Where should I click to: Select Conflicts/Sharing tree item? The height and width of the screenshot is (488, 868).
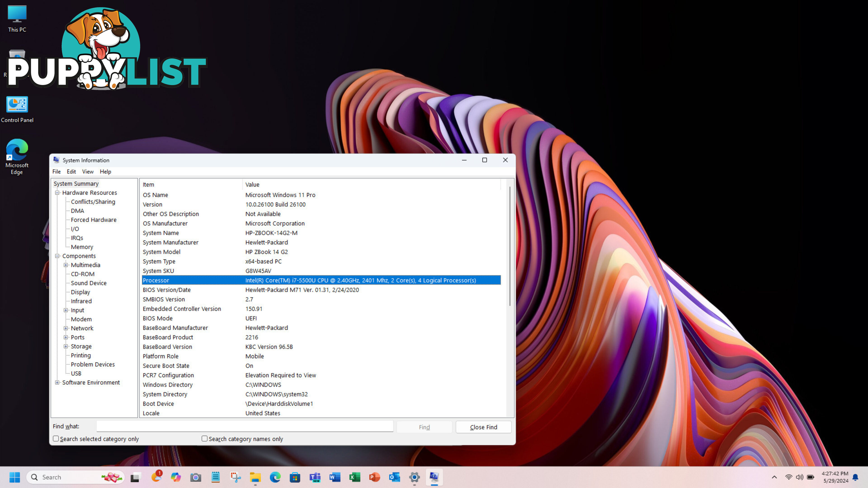point(93,202)
